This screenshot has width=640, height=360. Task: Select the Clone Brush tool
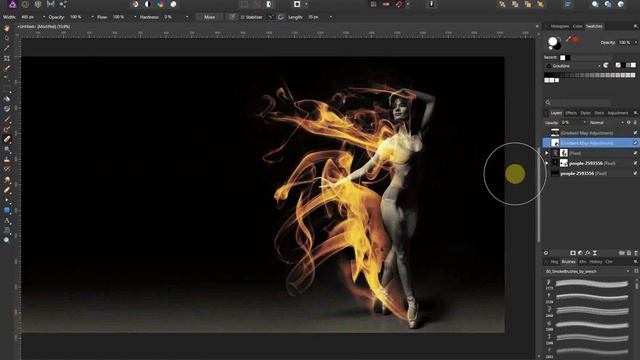click(x=7, y=160)
